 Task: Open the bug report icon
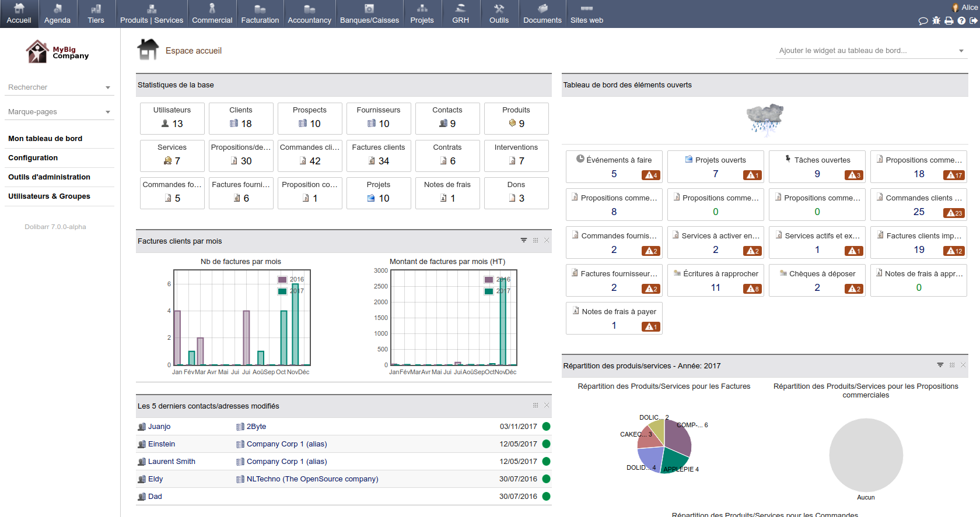pyautogui.click(x=936, y=21)
